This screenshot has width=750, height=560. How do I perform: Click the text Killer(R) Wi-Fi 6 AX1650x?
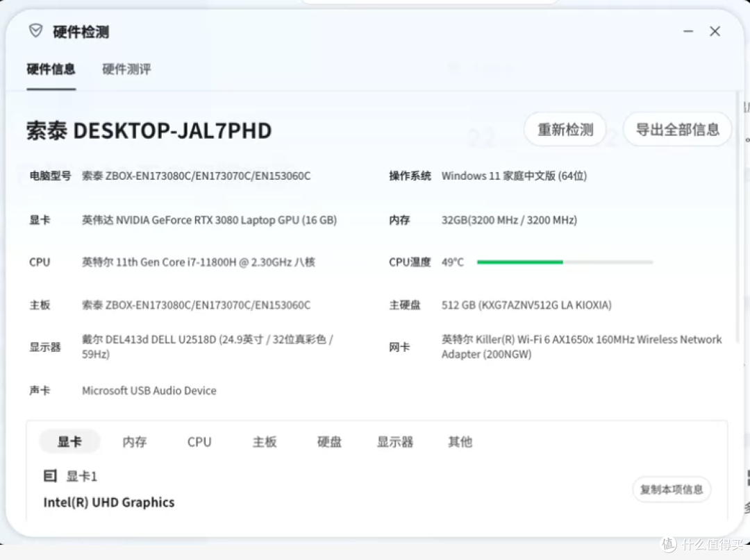[535, 339]
